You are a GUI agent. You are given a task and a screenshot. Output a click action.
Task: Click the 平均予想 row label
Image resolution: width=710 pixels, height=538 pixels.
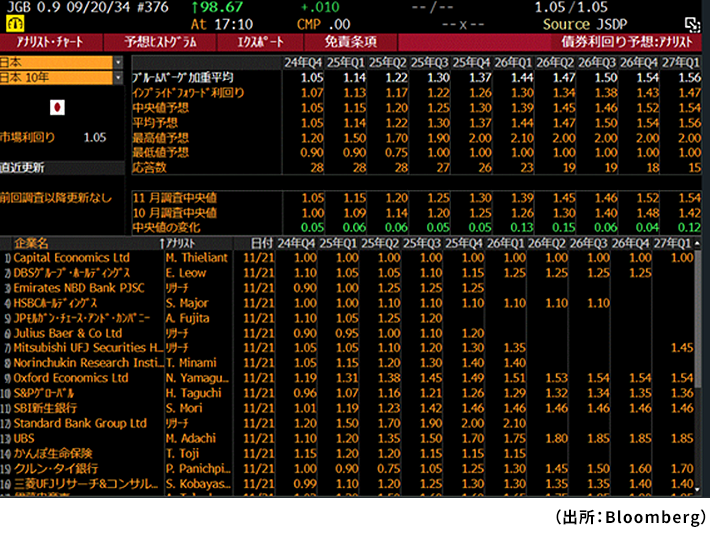point(155,123)
